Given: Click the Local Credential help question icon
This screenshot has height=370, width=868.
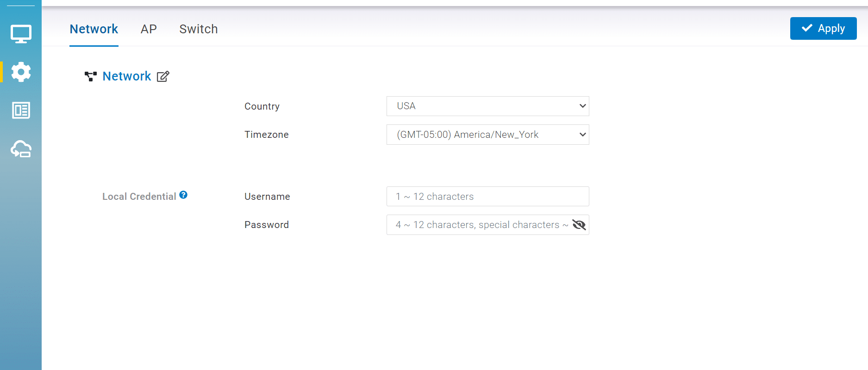Looking at the screenshot, I should [x=183, y=195].
